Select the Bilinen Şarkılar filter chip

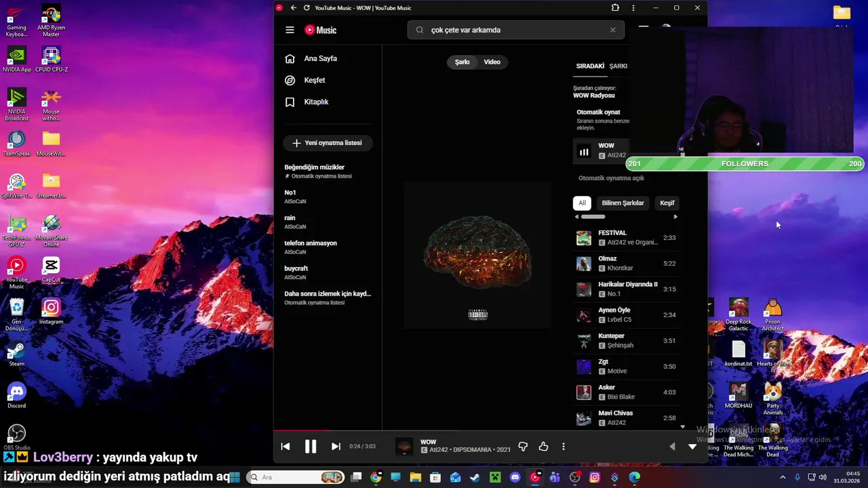(x=623, y=203)
